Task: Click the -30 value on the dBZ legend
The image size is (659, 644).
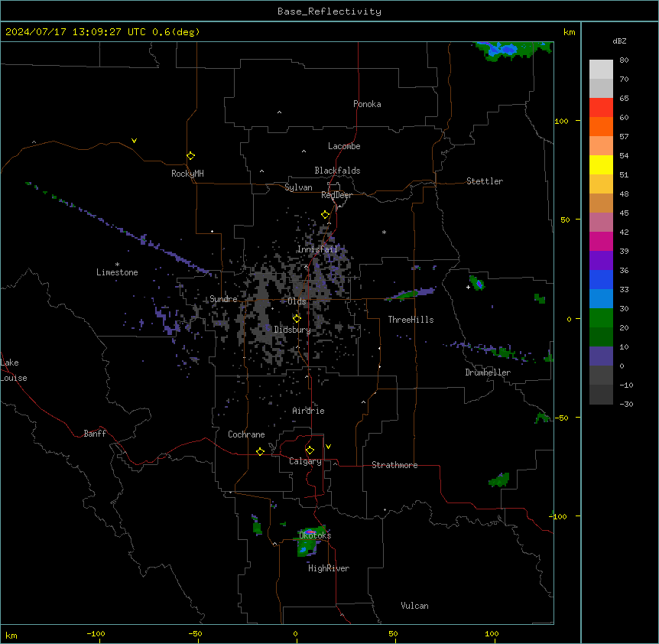Action: click(x=626, y=404)
